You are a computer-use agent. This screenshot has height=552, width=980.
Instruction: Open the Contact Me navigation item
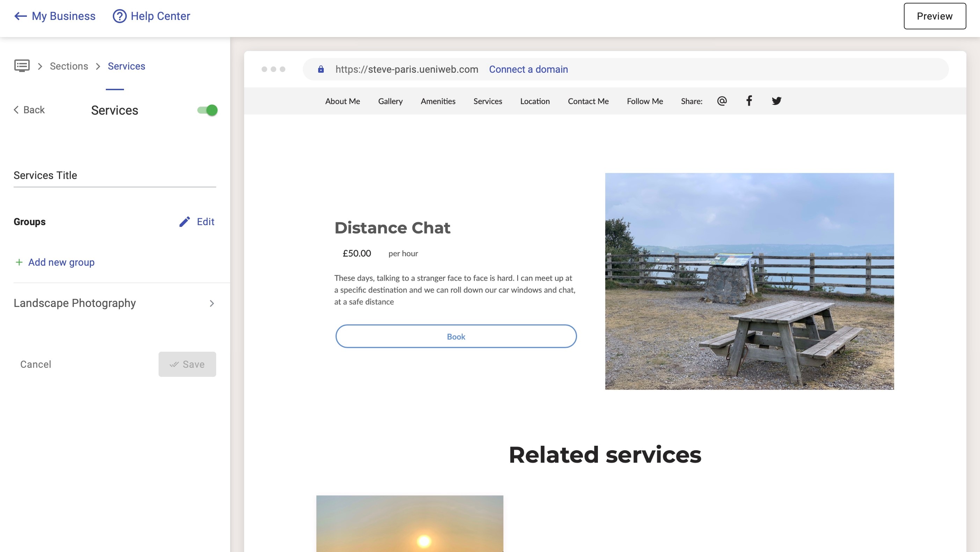(x=588, y=101)
